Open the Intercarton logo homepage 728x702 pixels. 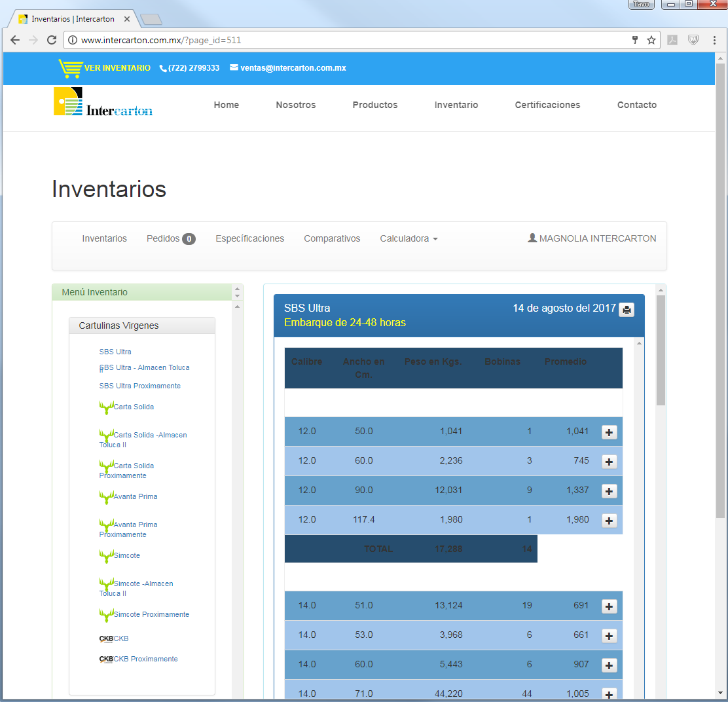tap(103, 102)
